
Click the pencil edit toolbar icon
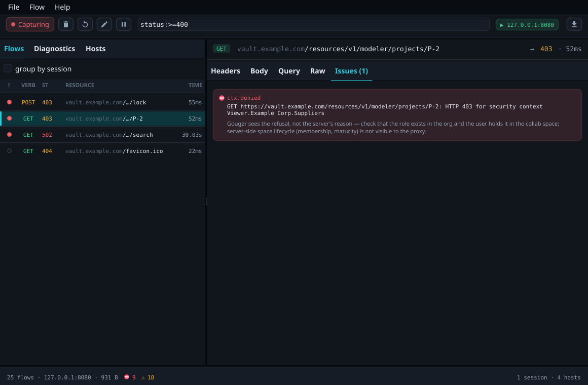click(104, 24)
